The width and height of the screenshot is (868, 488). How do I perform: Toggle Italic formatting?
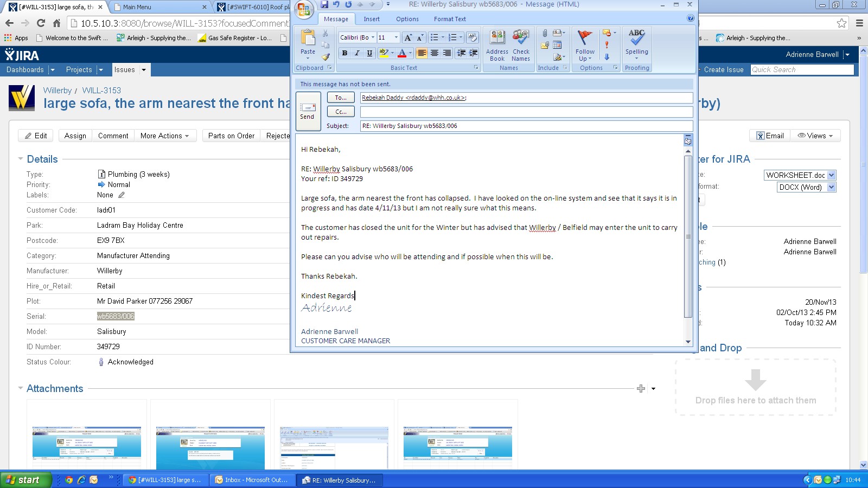(357, 53)
